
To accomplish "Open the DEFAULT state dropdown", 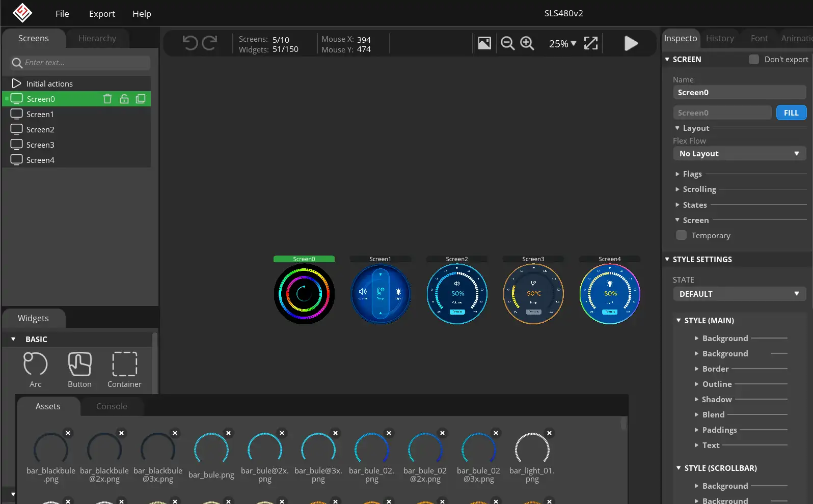I will click(739, 294).
